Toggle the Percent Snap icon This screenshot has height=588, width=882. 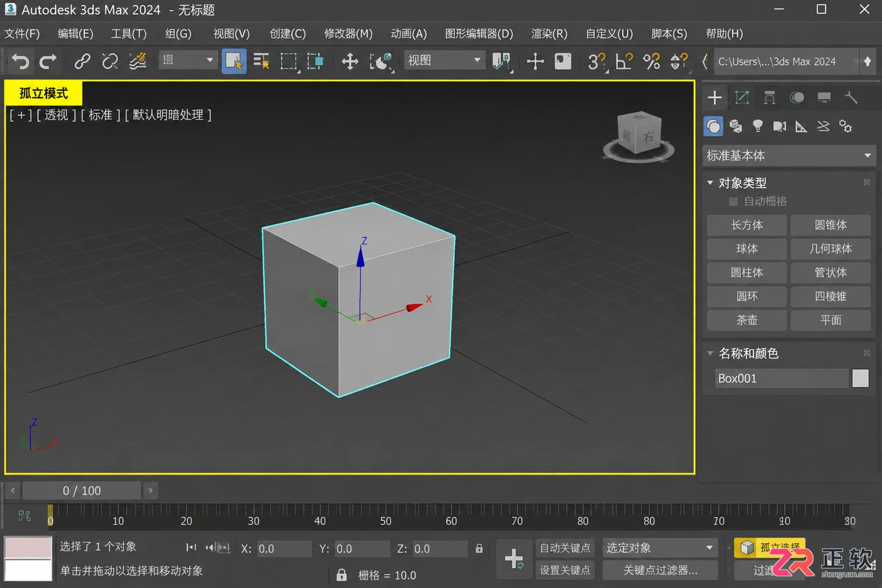pyautogui.click(x=652, y=61)
